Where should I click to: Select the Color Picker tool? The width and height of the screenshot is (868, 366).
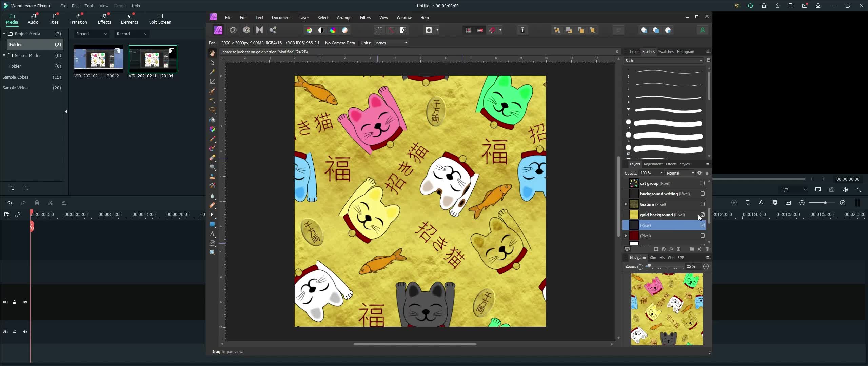[x=213, y=72]
